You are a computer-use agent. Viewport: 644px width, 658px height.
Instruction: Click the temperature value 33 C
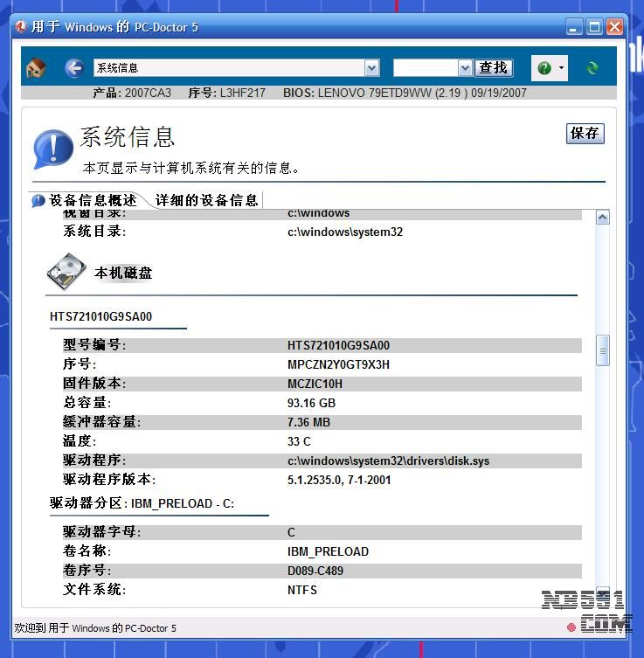(299, 441)
